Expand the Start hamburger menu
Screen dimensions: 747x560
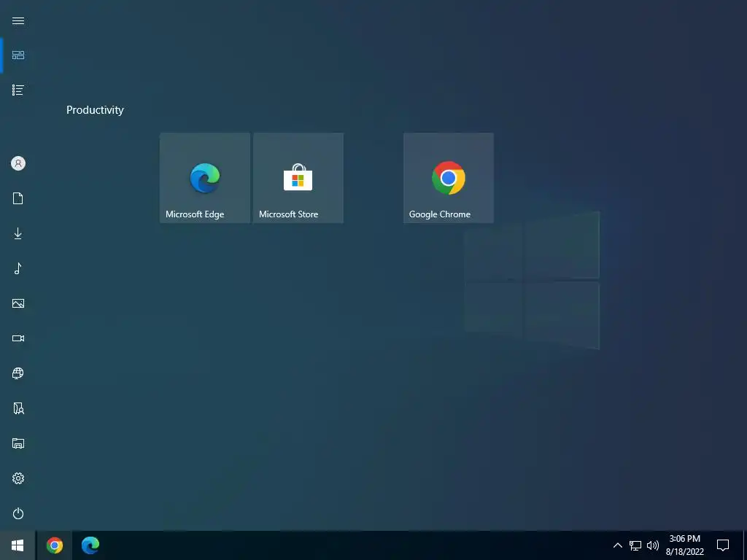(18, 21)
